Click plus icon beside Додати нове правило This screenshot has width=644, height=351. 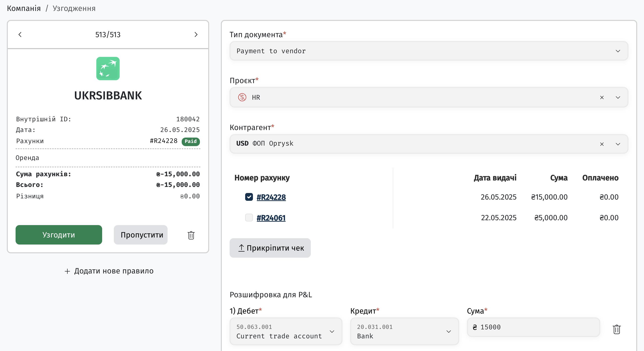point(67,271)
